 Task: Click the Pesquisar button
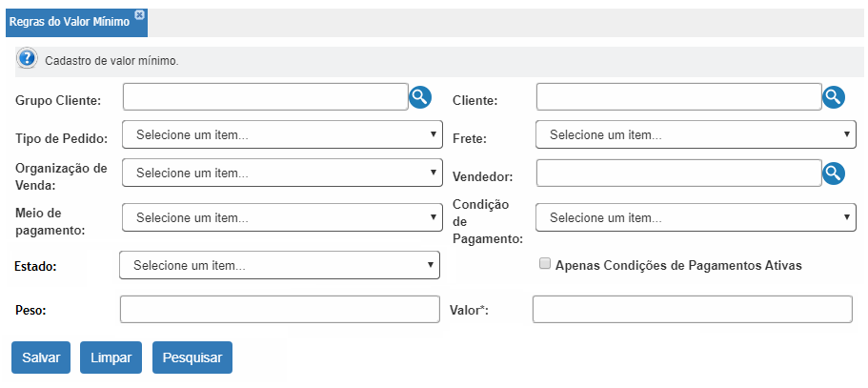[192, 357]
